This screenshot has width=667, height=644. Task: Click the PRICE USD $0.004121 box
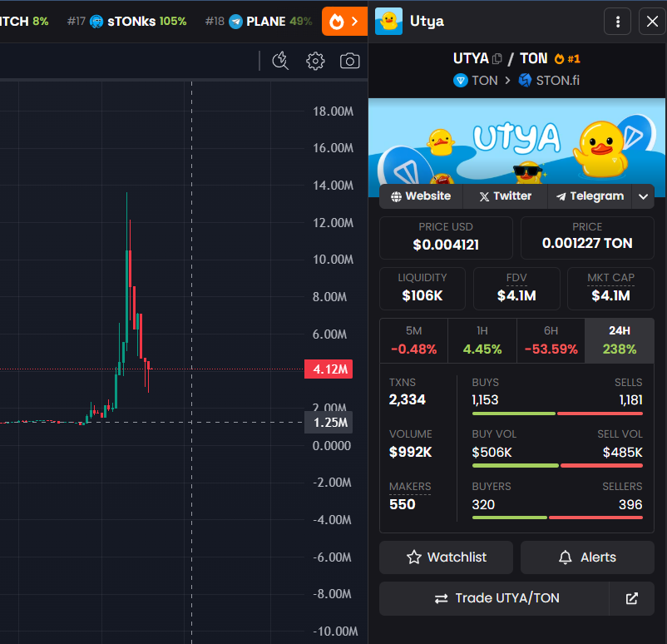(446, 238)
